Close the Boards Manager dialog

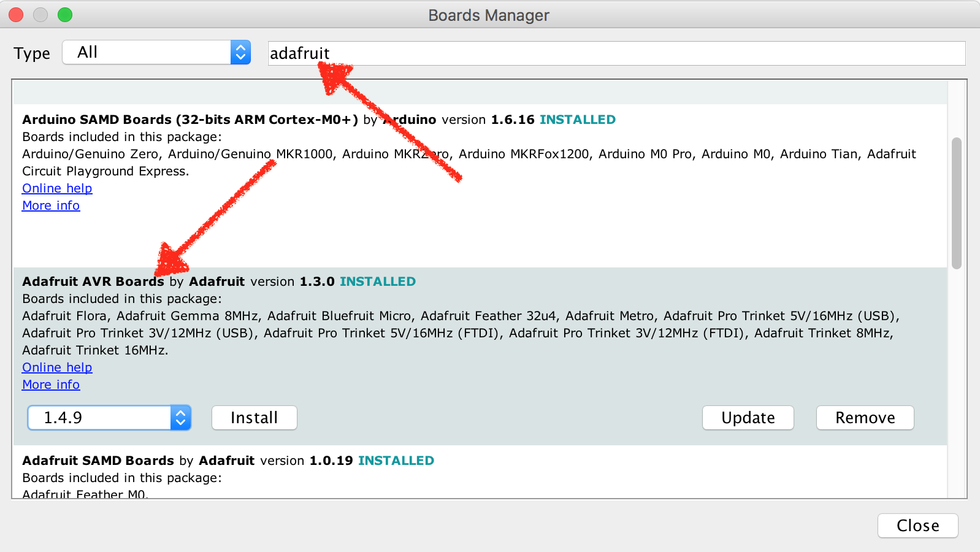917,526
